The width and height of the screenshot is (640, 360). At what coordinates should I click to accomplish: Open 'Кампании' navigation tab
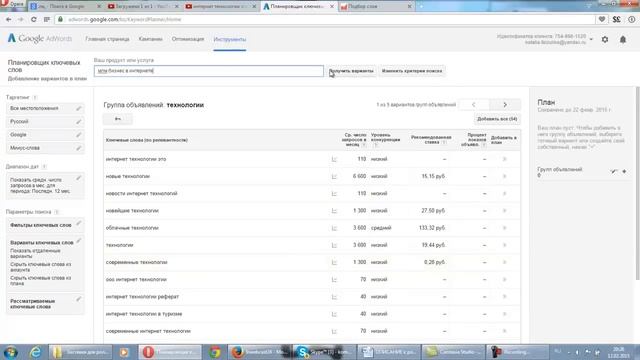150,39
